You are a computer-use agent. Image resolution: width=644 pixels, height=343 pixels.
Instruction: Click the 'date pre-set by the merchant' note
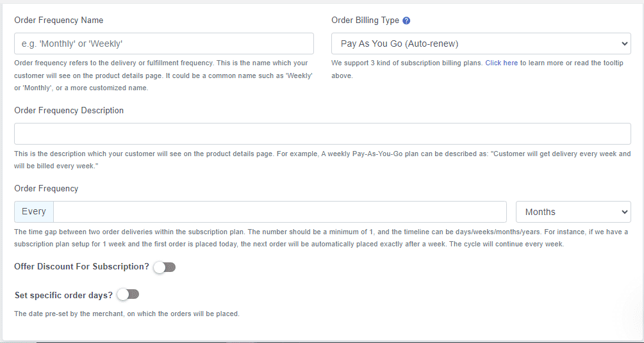click(126, 314)
